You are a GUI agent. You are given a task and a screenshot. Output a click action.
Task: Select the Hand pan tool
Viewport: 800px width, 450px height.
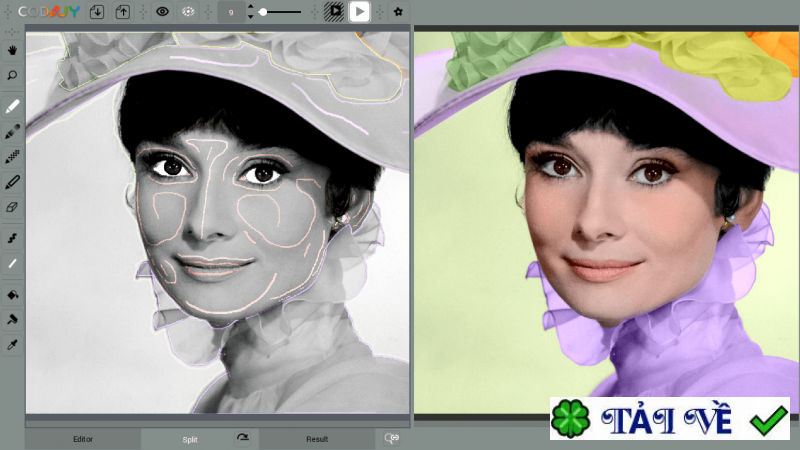coord(12,50)
